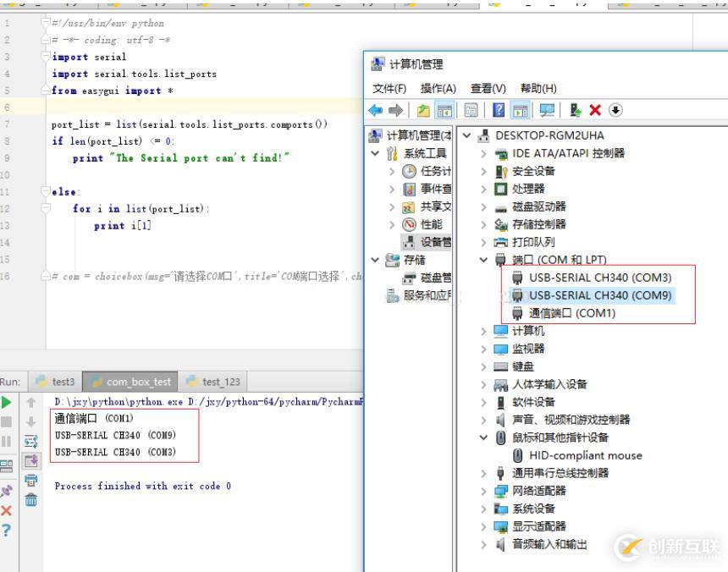
Task: Click the print icon in the Run toolbar
Action: (31, 481)
